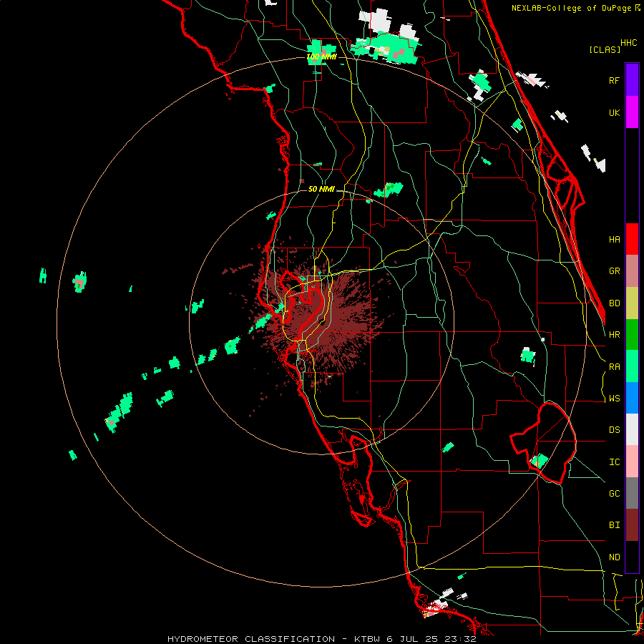Click the IC legend label
This screenshot has height=644, width=644.
[614, 462]
